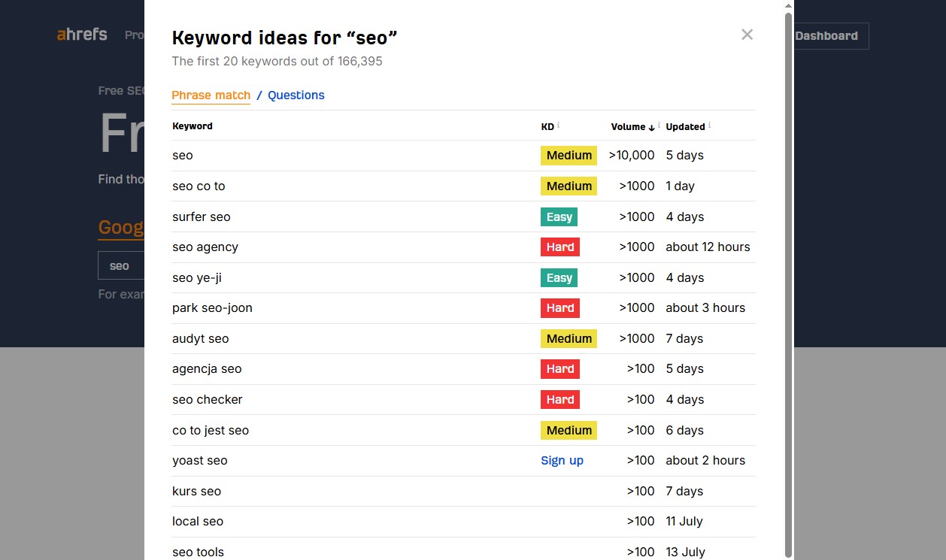Click the Hard badge for 'agencja seo'
946x560 pixels.
click(560, 369)
